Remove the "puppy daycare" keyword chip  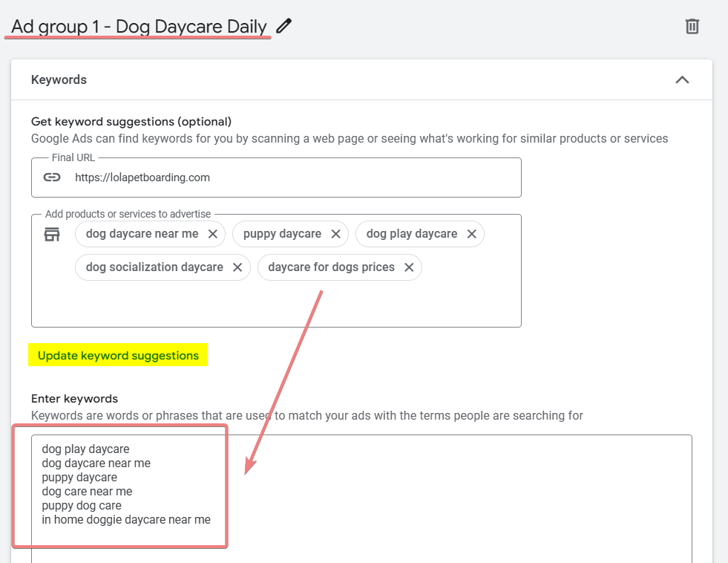pyautogui.click(x=335, y=233)
